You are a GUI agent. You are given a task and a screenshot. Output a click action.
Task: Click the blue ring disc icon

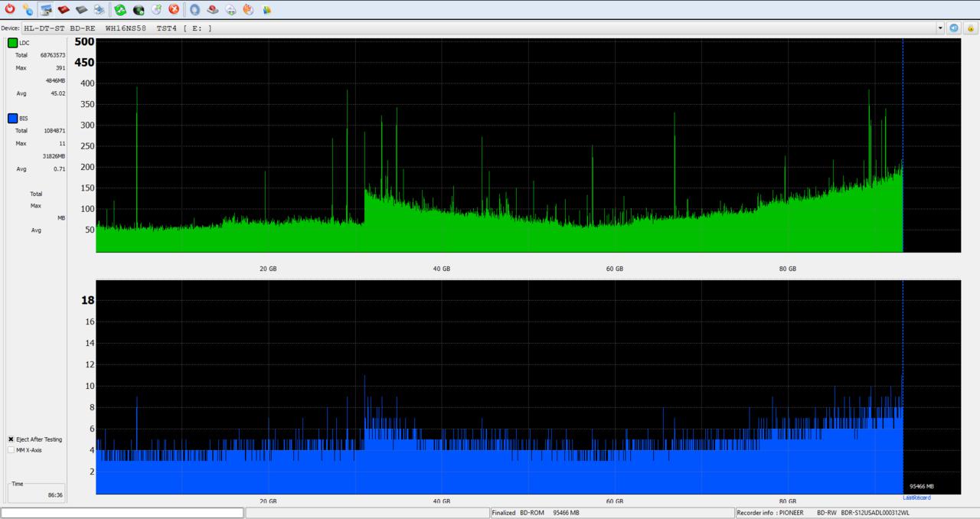click(x=194, y=10)
